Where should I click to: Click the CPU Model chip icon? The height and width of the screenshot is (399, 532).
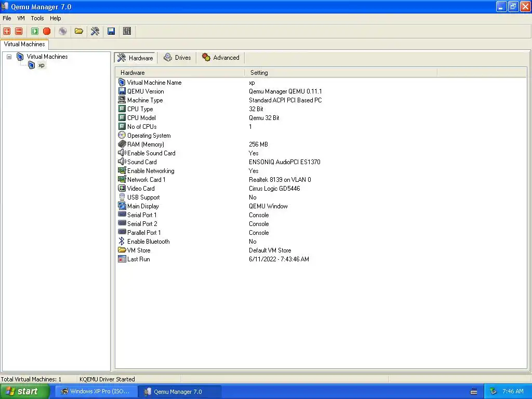click(x=122, y=117)
